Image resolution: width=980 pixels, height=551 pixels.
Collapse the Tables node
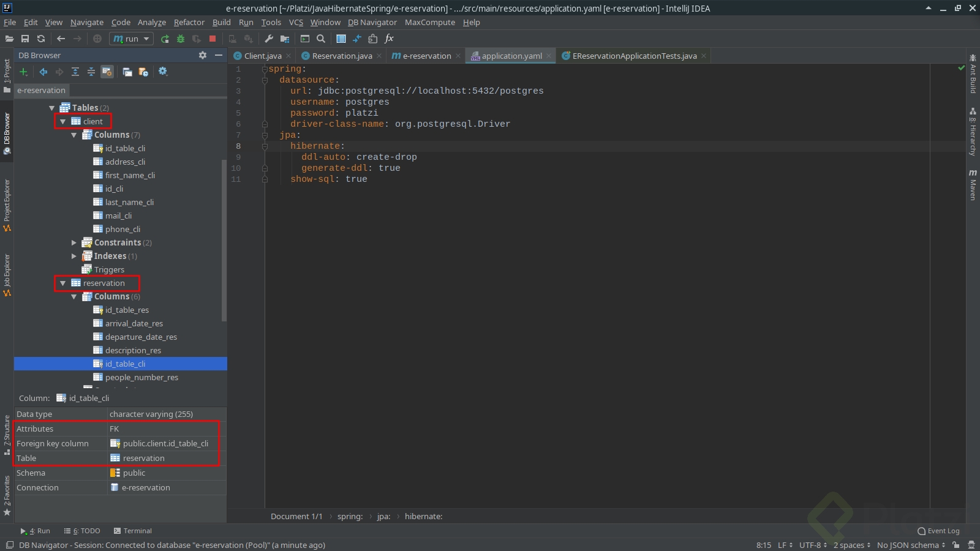52,108
